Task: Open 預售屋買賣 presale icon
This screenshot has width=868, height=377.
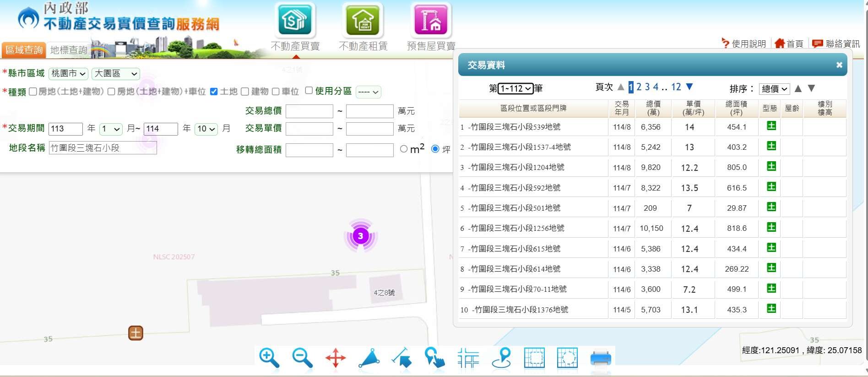Action: point(431,21)
